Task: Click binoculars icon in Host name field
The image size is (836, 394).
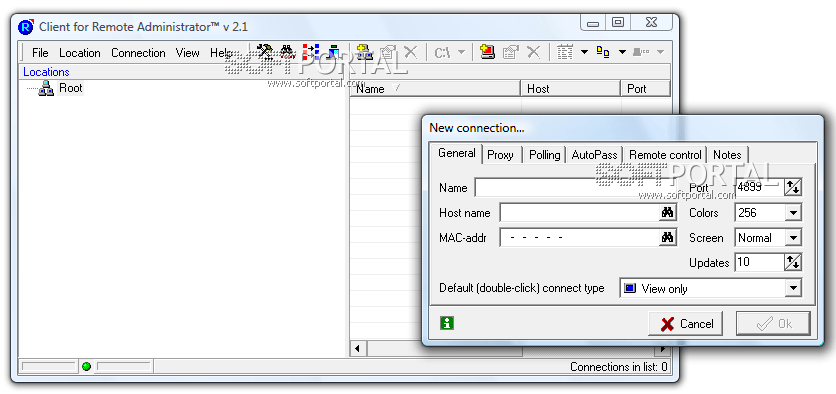Action: (x=667, y=213)
